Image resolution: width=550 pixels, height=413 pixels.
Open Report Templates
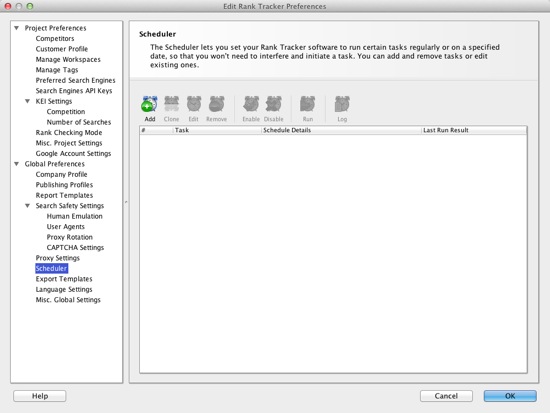pyautogui.click(x=64, y=195)
